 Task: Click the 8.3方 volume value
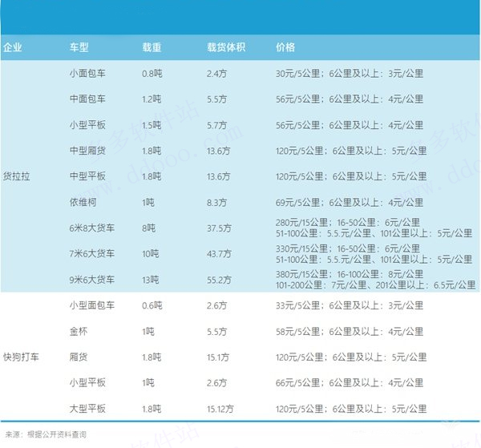217,203
